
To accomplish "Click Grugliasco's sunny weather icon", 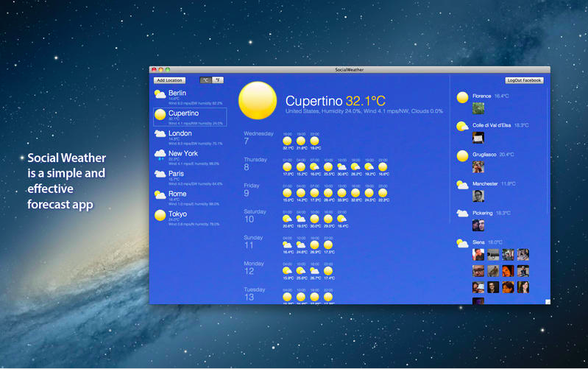I will (x=462, y=156).
